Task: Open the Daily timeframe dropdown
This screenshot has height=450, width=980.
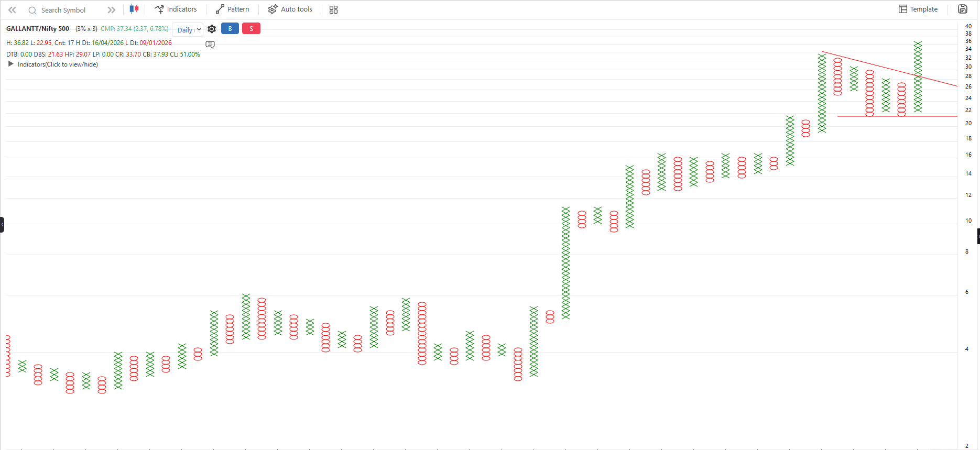Action: [188, 30]
